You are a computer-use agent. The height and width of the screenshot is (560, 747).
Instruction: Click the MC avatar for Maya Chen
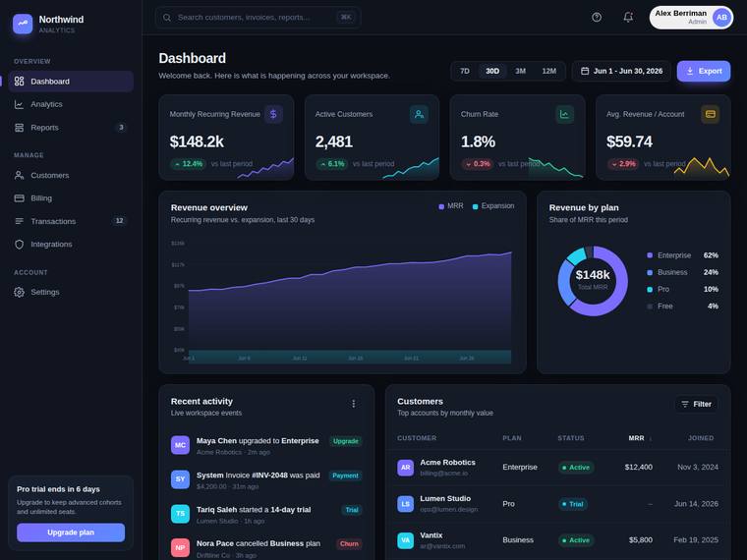(180, 445)
